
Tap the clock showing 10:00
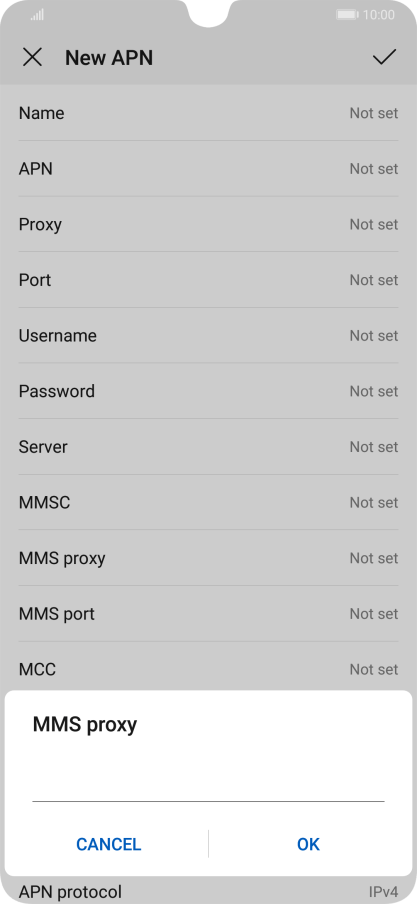379,15
